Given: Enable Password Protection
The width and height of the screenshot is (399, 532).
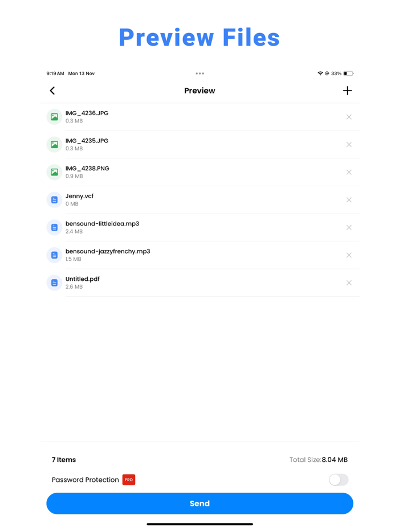Looking at the screenshot, I should pyautogui.click(x=339, y=480).
